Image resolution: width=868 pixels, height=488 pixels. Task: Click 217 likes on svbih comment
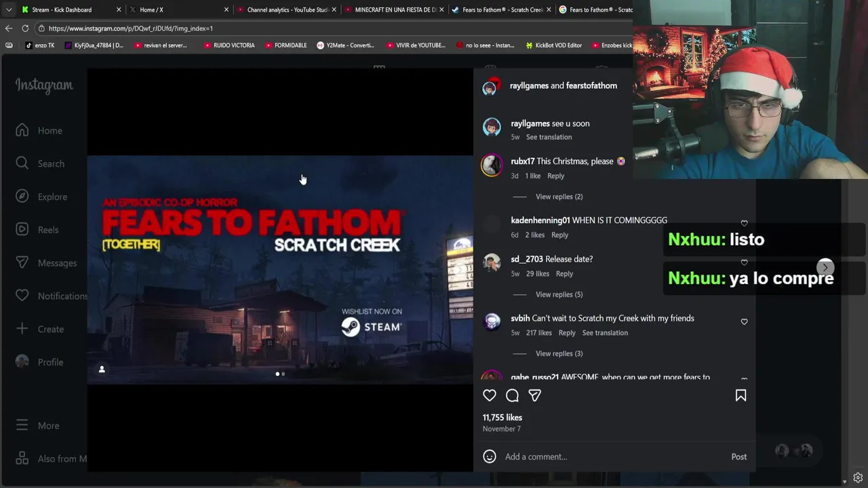pos(539,333)
